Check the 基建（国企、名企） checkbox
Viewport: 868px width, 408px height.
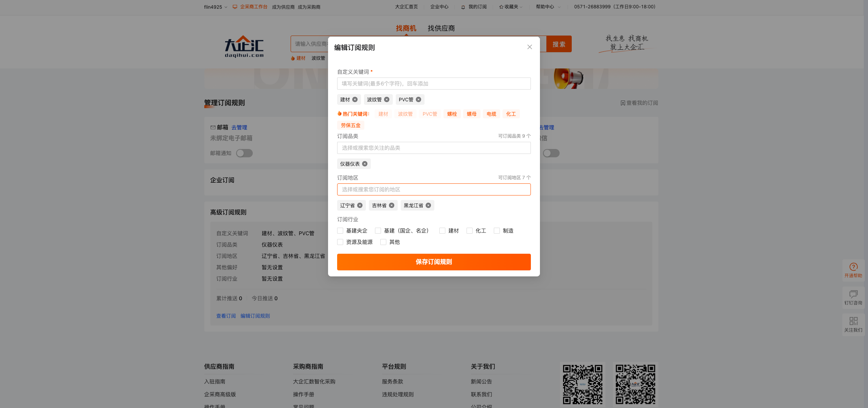tap(378, 231)
